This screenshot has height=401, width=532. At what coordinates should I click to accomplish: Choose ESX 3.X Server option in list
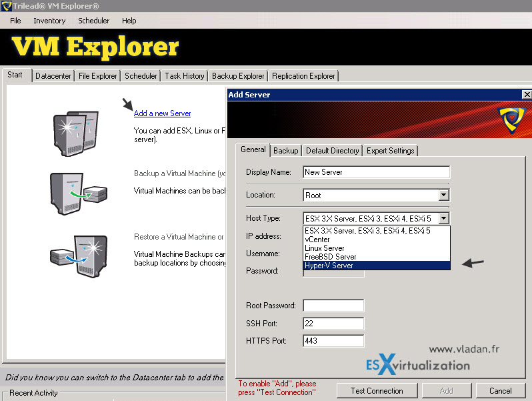pyautogui.click(x=376, y=231)
